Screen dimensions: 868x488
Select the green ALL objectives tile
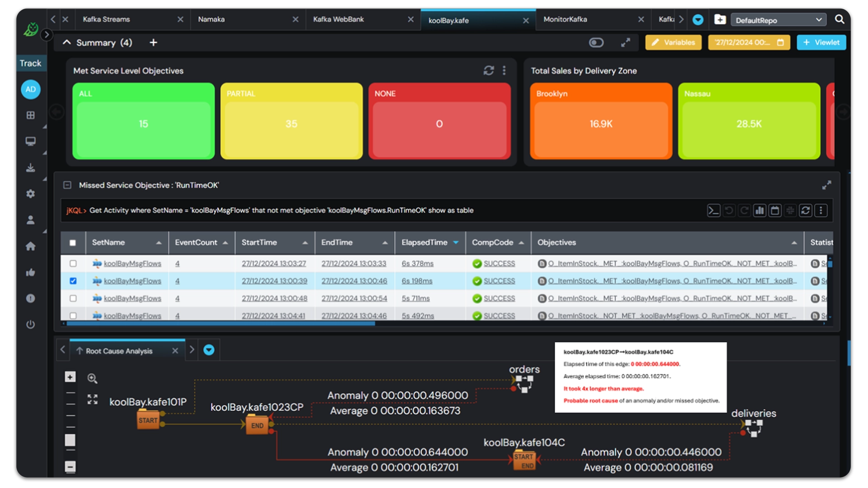click(143, 121)
